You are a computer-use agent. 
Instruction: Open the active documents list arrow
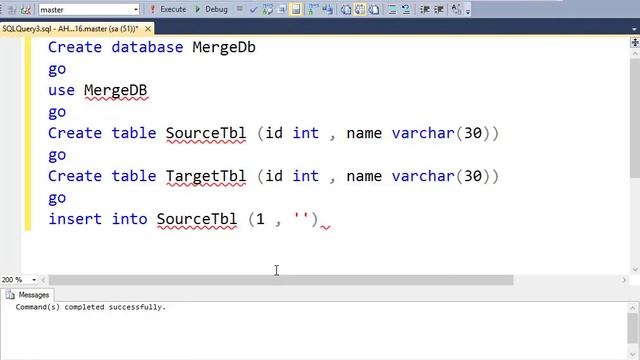point(634,29)
